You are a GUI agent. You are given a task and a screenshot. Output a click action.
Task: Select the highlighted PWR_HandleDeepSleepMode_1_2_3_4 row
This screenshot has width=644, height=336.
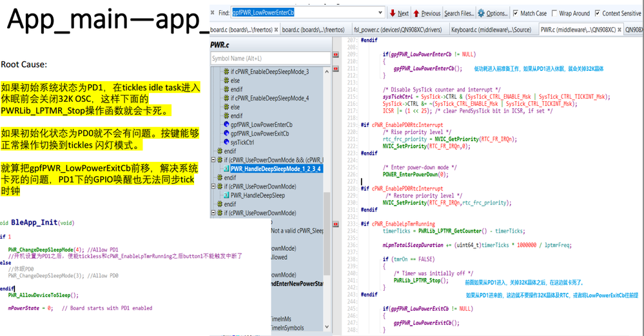point(276,169)
